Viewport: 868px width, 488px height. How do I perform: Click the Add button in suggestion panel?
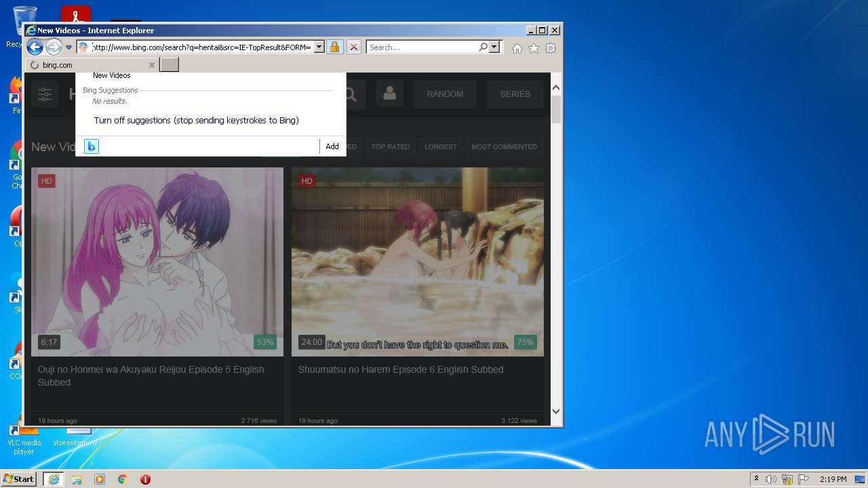[x=332, y=146]
